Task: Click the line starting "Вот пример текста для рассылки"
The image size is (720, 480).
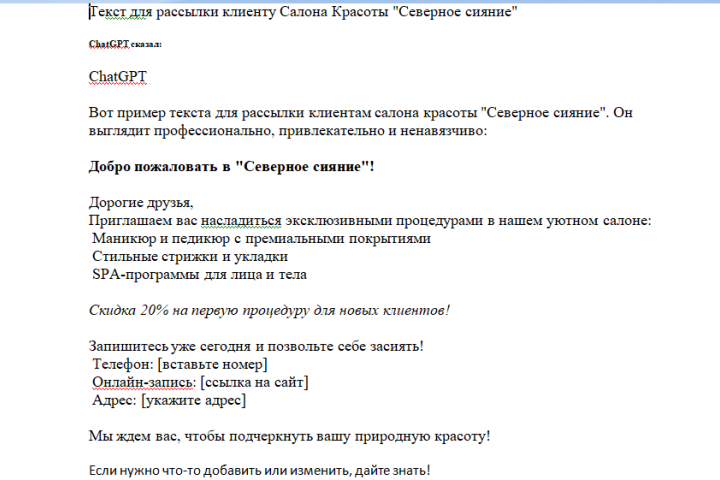Action: click(x=360, y=113)
